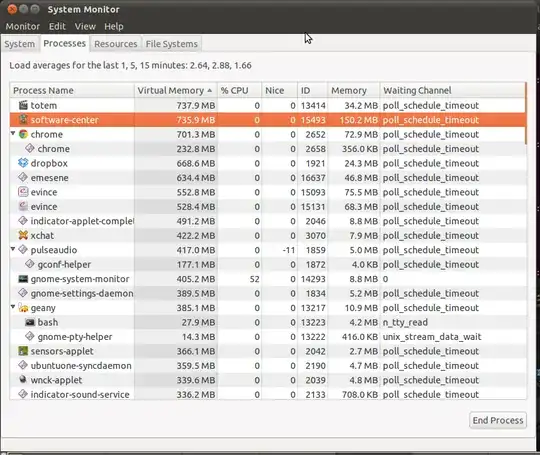The height and width of the screenshot is (455, 540).
Task: Select the Processes tab
Action: (65, 43)
